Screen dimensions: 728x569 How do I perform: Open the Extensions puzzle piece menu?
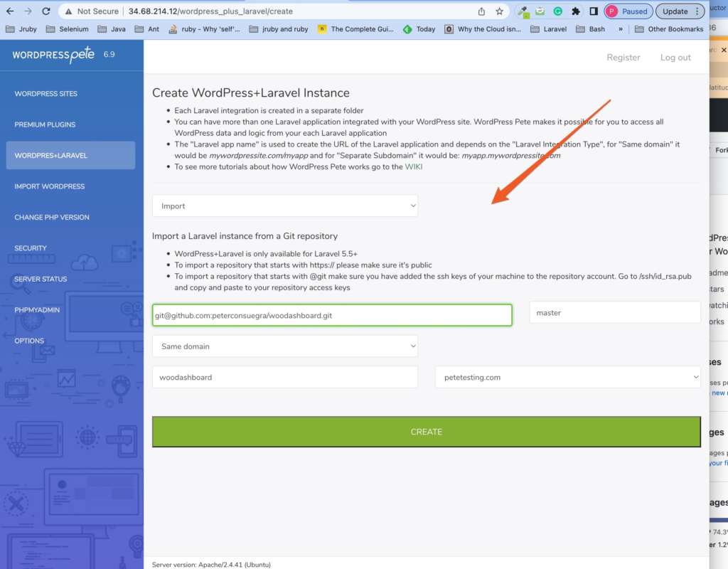click(x=576, y=11)
